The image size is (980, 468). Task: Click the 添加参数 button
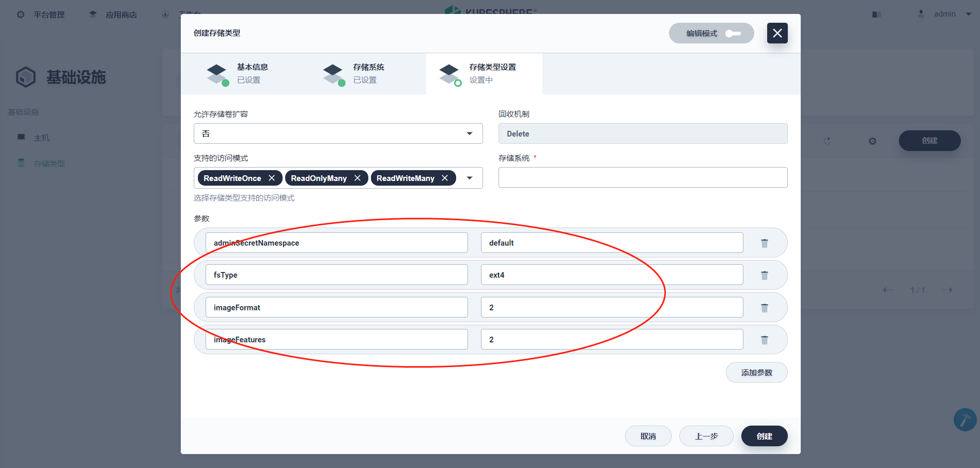coord(756,372)
